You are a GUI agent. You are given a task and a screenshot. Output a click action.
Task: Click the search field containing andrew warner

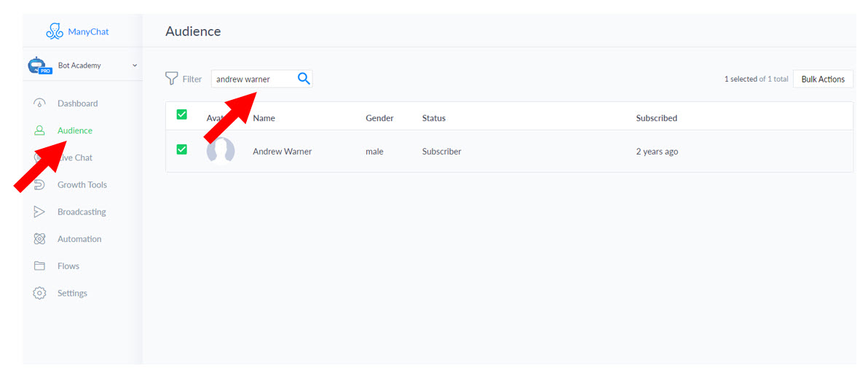click(x=253, y=79)
